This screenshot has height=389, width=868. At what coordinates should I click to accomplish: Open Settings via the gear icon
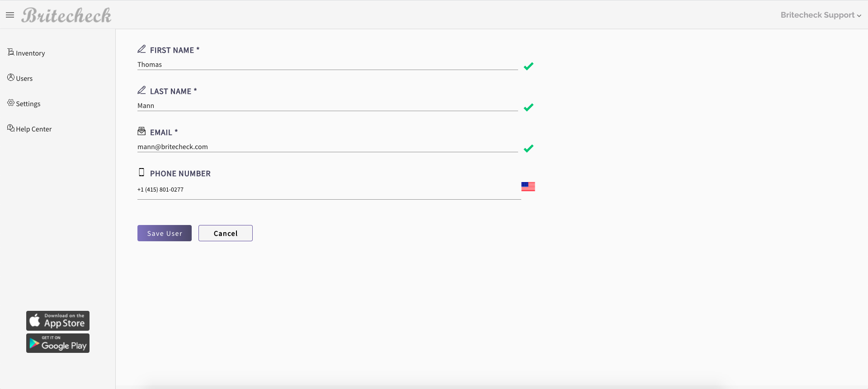click(x=10, y=103)
